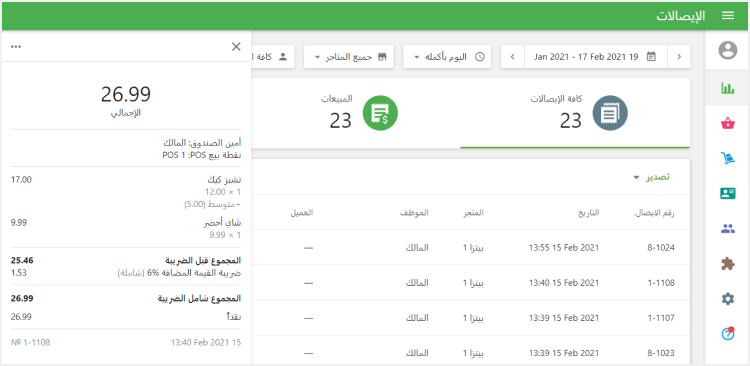
Task: Expand the كافة employees filter dropdown
Action: point(272,57)
